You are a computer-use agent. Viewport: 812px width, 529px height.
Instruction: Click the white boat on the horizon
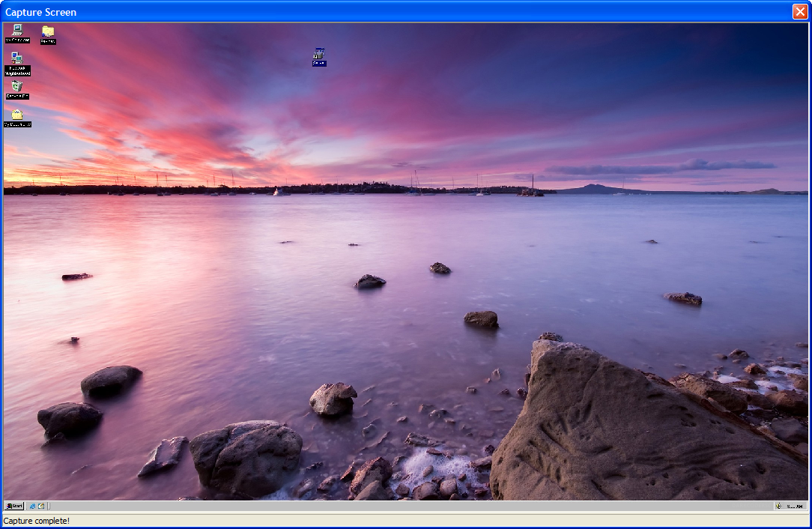coord(276,192)
